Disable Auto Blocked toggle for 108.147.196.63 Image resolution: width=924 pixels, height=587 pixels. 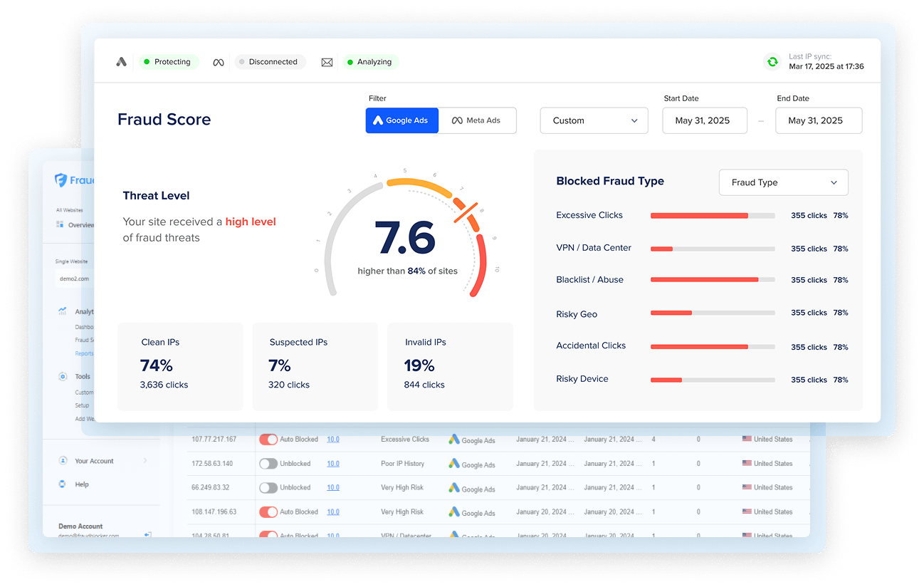[268, 512]
